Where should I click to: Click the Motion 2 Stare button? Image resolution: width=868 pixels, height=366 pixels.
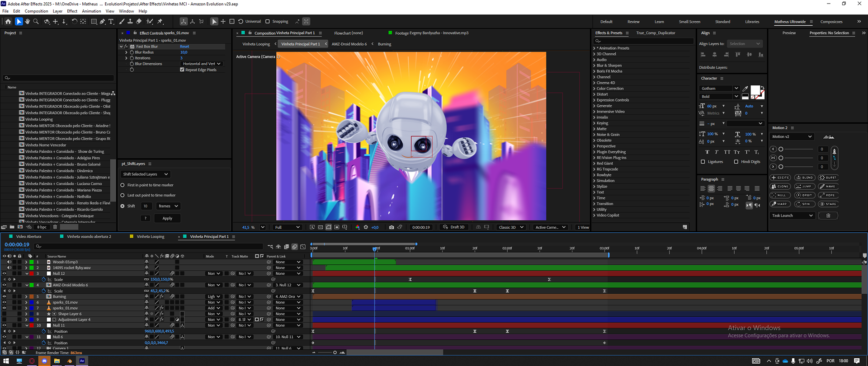point(828,204)
